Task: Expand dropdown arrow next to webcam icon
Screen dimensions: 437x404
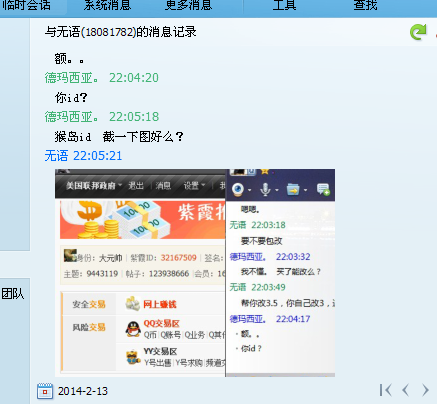Action: click(250, 190)
